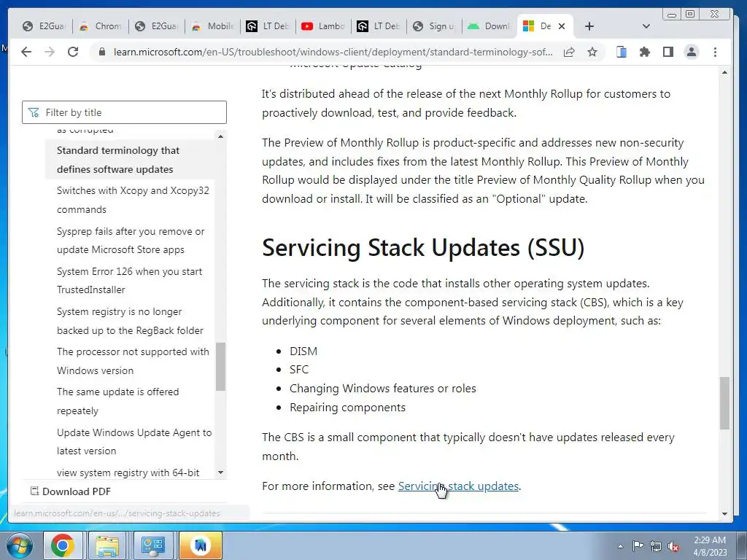Screen dimensions: 747x560
Task: Switch to the first LT Deb tab
Action: (268, 26)
